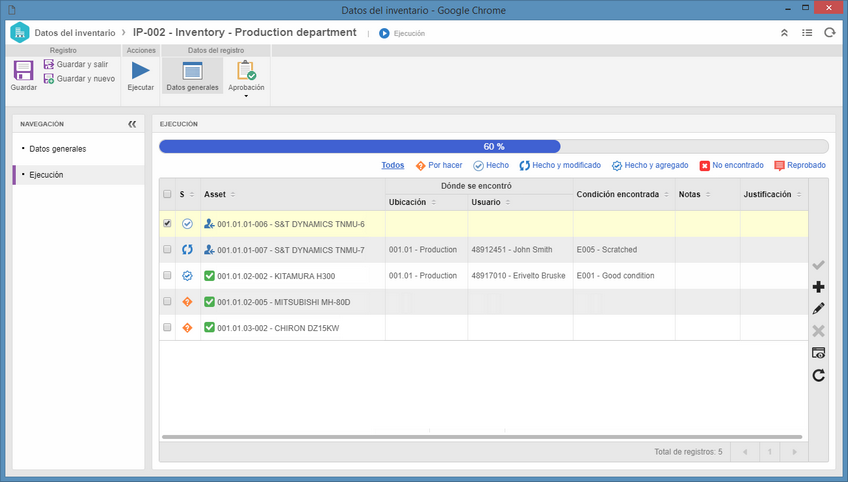848x482 pixels.
Task: Filter by Hecho y agregado
Action: tap(650, 166)
